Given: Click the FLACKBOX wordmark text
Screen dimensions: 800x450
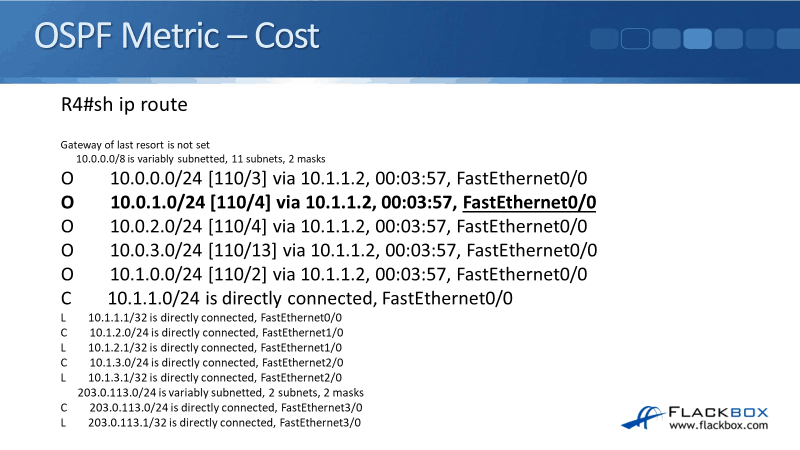Looking at the screenshot, I should point(718,408).
